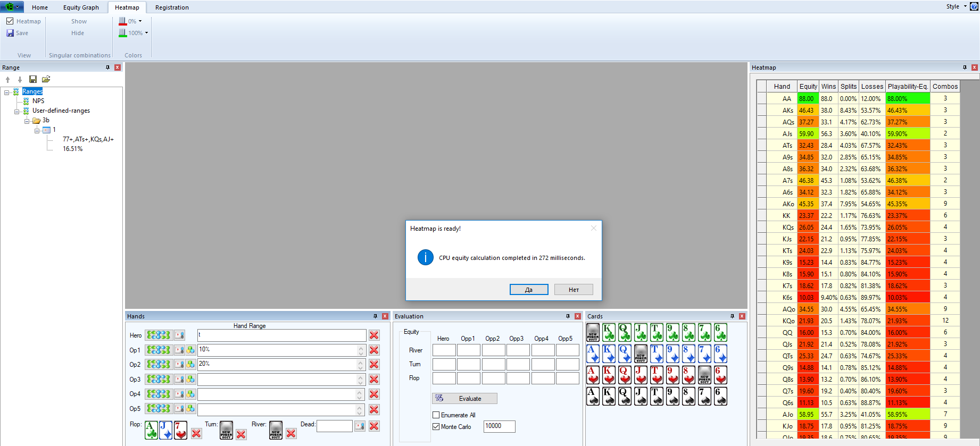This screenshot has height=446, width=980.
Task: Remove the flop cards with the red X
Action: [196, 433]
